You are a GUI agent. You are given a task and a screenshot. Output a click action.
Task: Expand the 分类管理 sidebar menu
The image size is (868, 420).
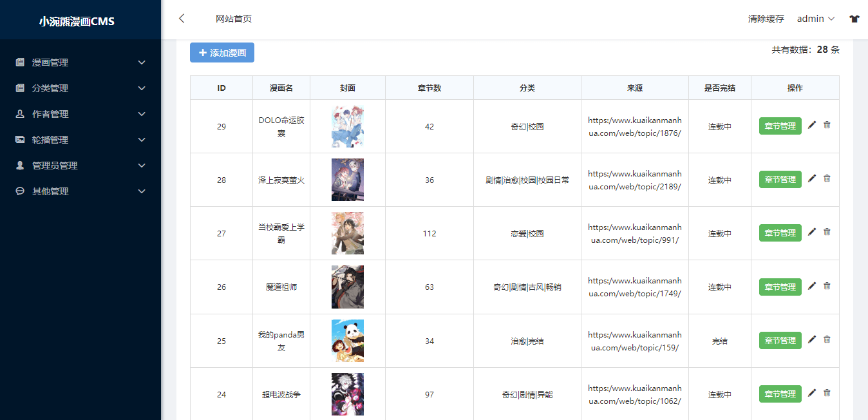pos(80,88)
